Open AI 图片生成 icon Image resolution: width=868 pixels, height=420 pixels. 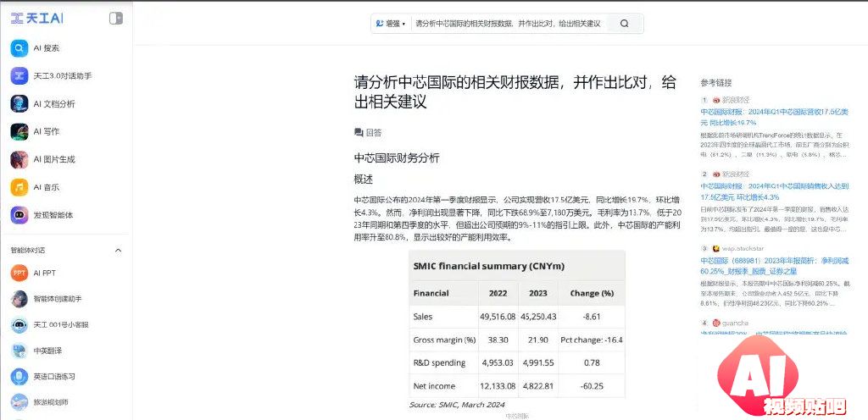click(19, 159)
